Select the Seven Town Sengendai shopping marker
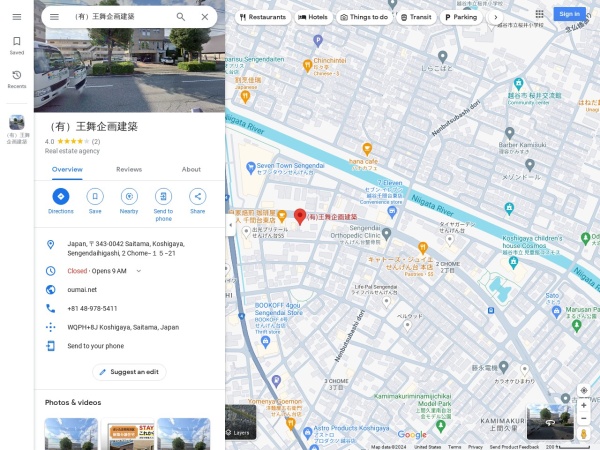The image size is (600, 450). tap(250, 168)
